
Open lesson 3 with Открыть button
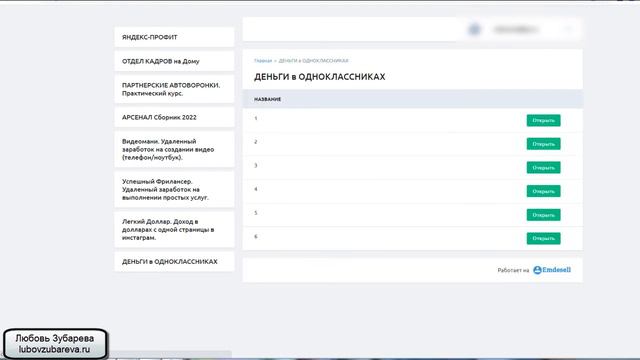(543, 168)
